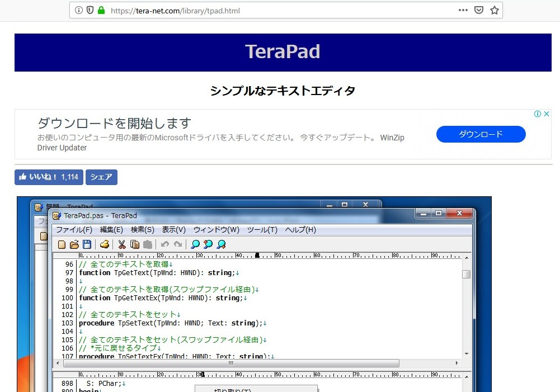
Task: Click the horizontal scrollbar thumb
Action: click(x=231, y=363)
